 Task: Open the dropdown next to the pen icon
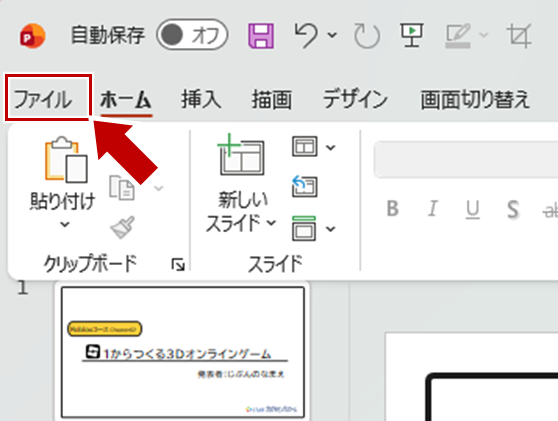[484, 35]
